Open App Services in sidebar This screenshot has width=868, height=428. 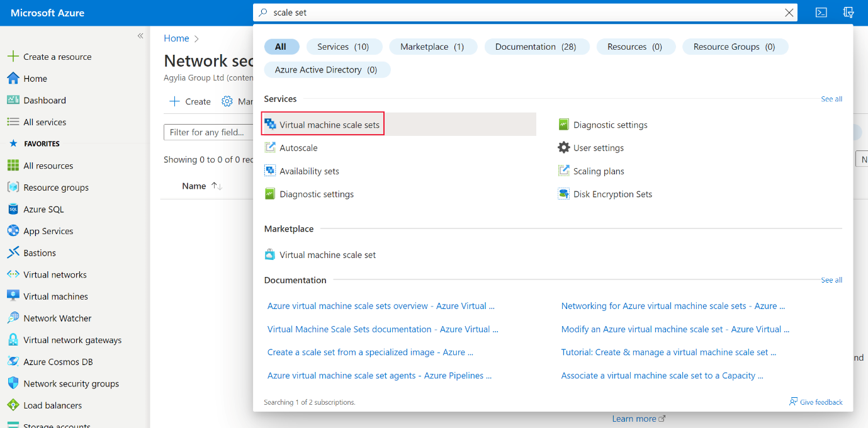(x=48, y=231)
